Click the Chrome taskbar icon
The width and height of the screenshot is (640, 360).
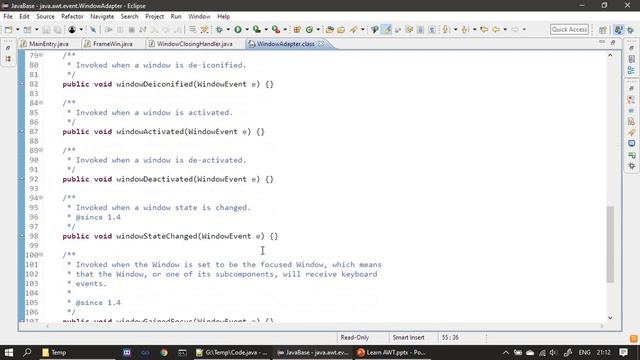[x=164, y=352]
